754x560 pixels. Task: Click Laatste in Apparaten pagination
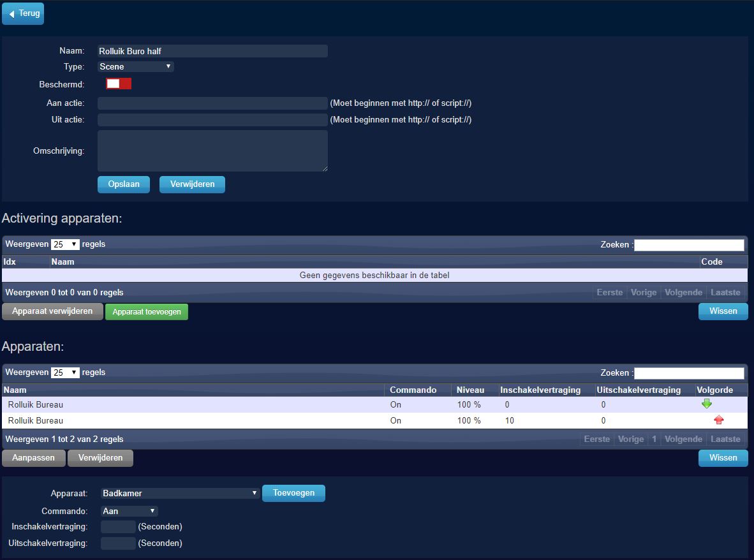(726, 439)
